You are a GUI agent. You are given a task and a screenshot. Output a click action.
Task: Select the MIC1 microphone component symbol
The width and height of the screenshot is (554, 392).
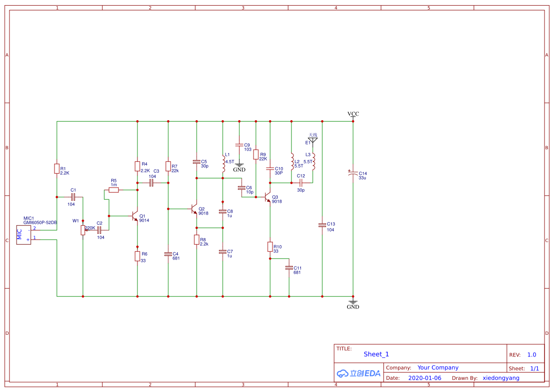coord(24,235)
